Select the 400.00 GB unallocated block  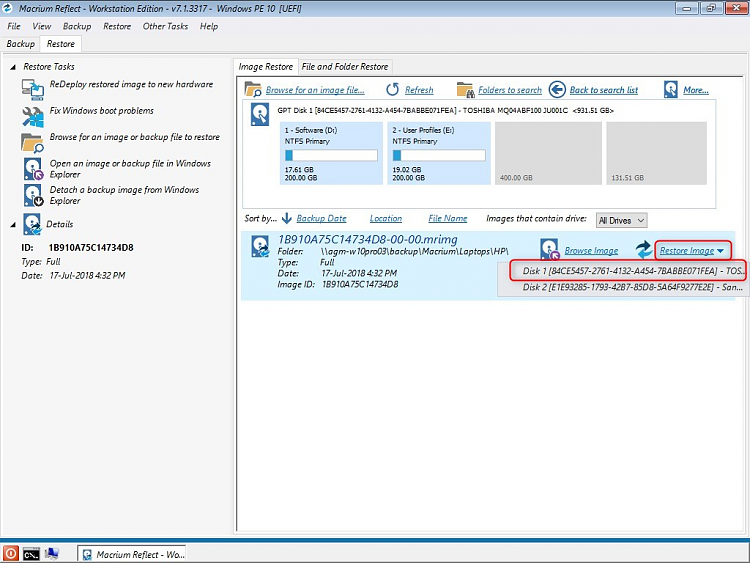click(548, 153)
